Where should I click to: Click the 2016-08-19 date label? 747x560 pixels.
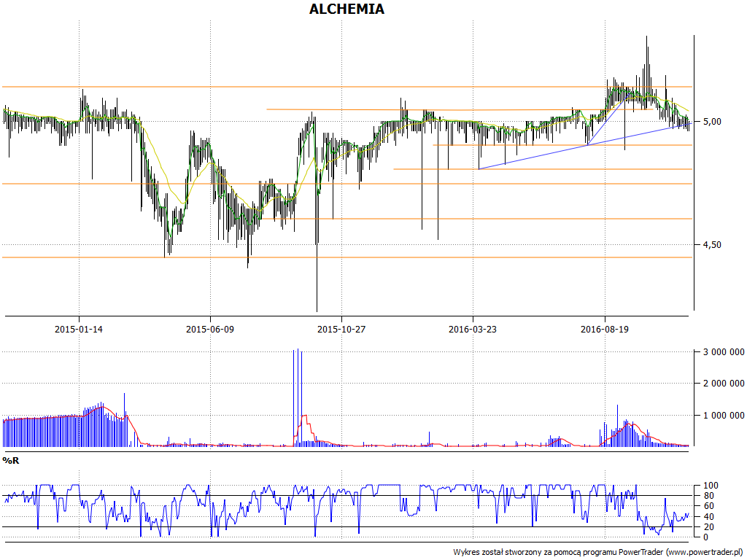tap(605, 329)
